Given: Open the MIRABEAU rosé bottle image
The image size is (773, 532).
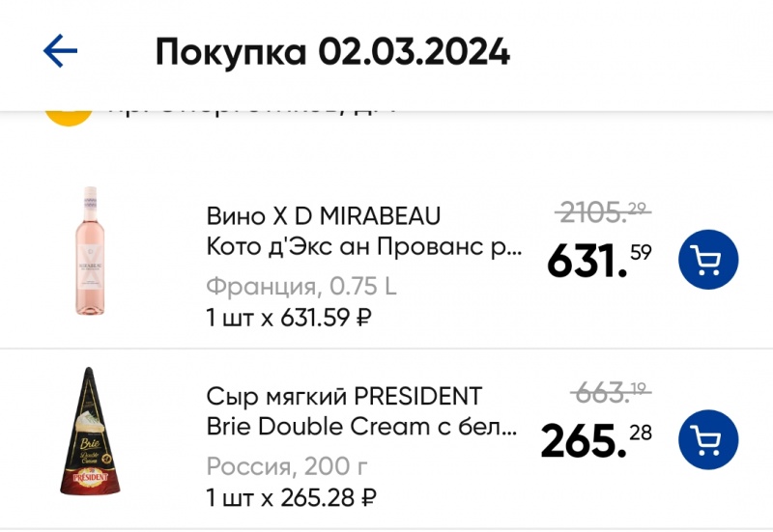Looking at the screenshot, I should tap(93, 252).
